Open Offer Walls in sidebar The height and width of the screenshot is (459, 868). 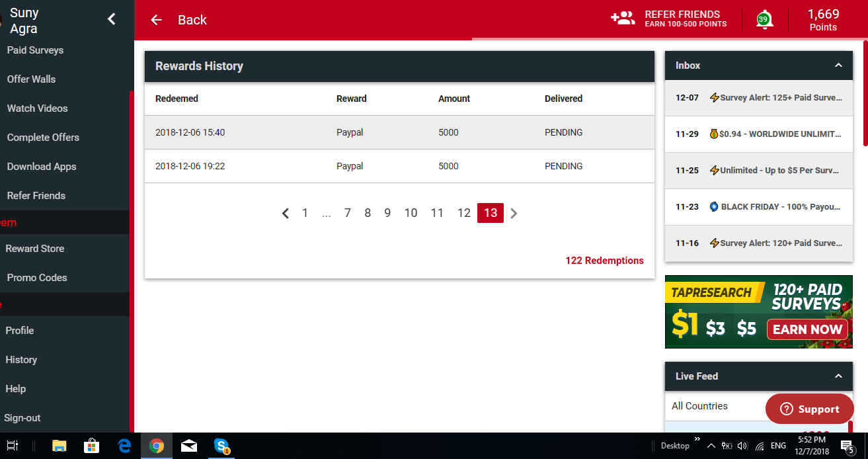tap(31, 79)
